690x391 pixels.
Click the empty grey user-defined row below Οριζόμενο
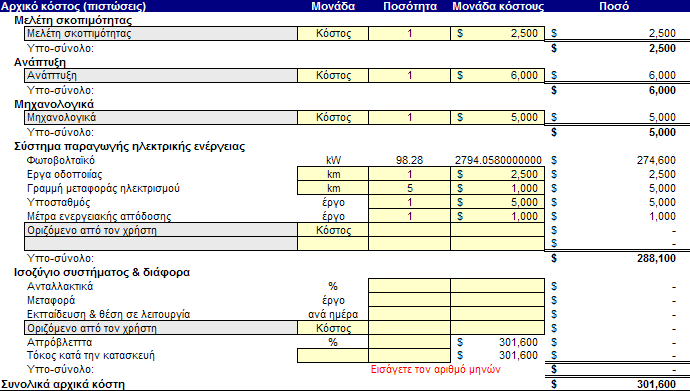click(x=161, y=244)
